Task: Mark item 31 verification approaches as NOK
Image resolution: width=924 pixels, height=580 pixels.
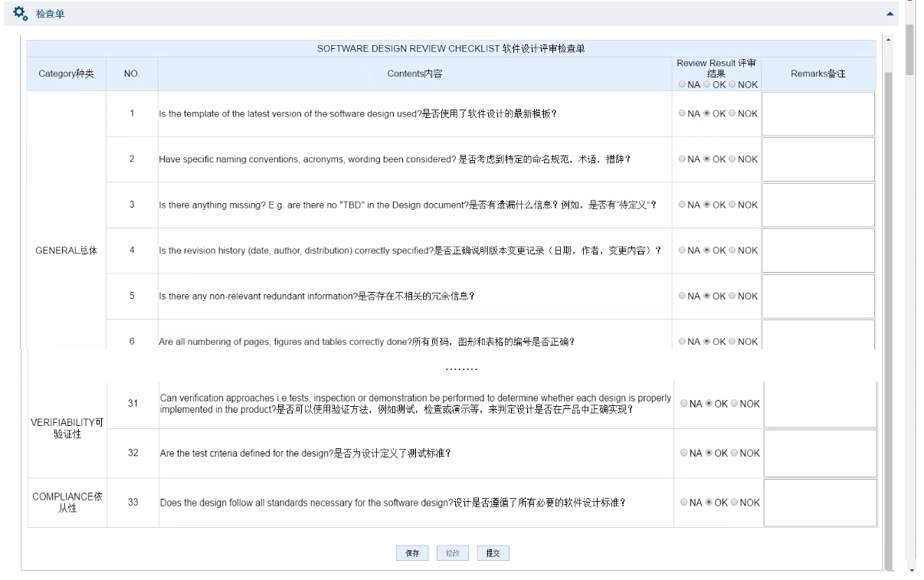Action: (x=734, y=404)
